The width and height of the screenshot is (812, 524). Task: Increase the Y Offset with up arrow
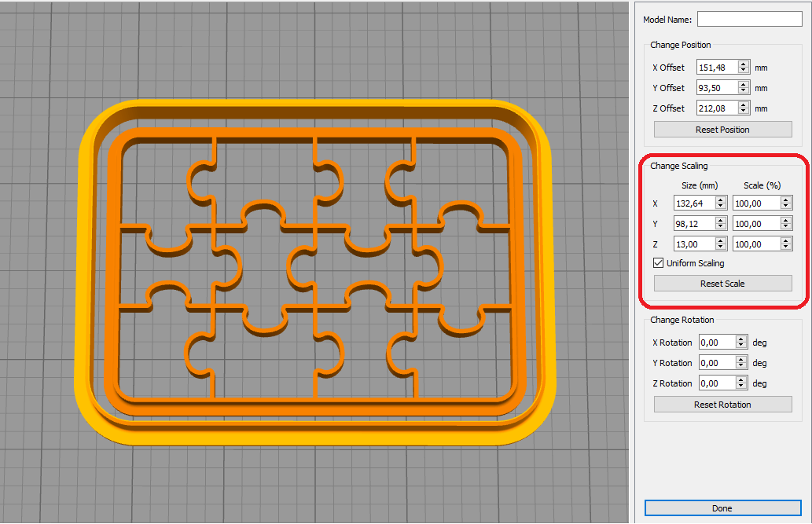click(x=744, y=84)
